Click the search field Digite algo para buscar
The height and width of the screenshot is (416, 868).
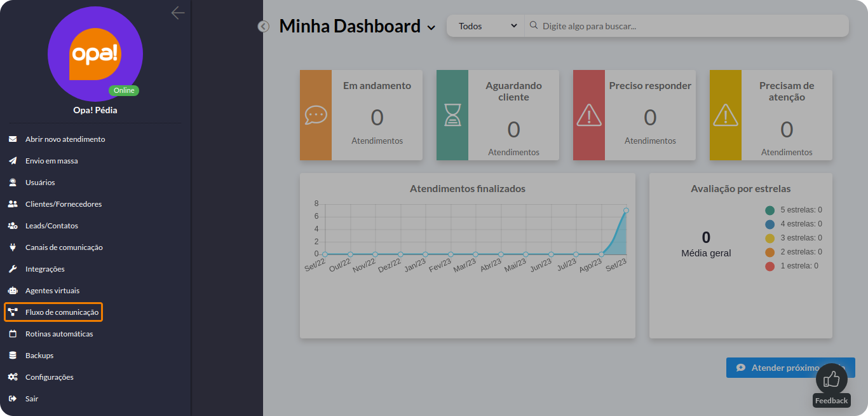[x=686, y=26]
